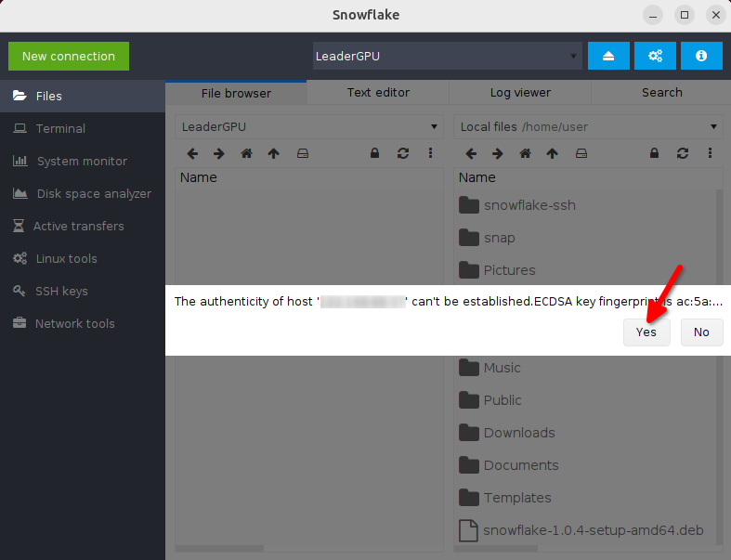Screen dimensions: 731x560
Task: Select the Documents folder
Action: pyautogui.click(x=587, y=465)
